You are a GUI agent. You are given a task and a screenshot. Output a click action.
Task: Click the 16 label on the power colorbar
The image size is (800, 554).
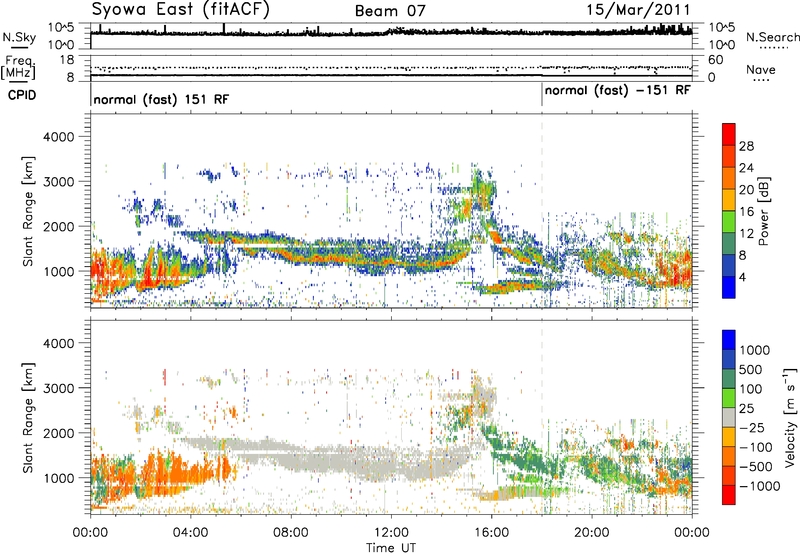point(746,212)
